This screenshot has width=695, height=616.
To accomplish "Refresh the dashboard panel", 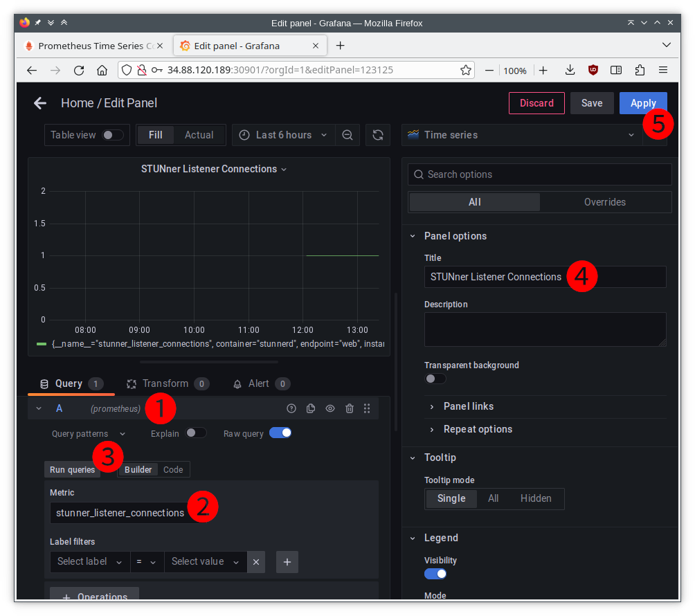I will pos(378,135).
